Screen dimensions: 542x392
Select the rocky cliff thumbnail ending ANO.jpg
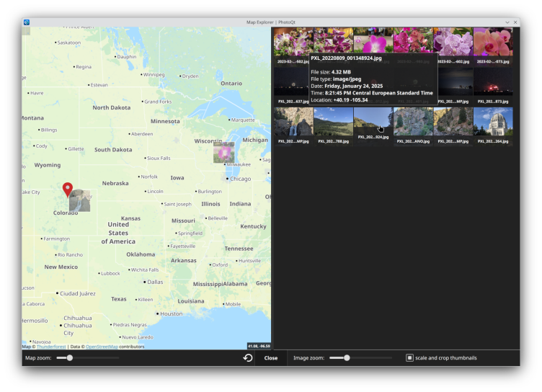[413, 122]
